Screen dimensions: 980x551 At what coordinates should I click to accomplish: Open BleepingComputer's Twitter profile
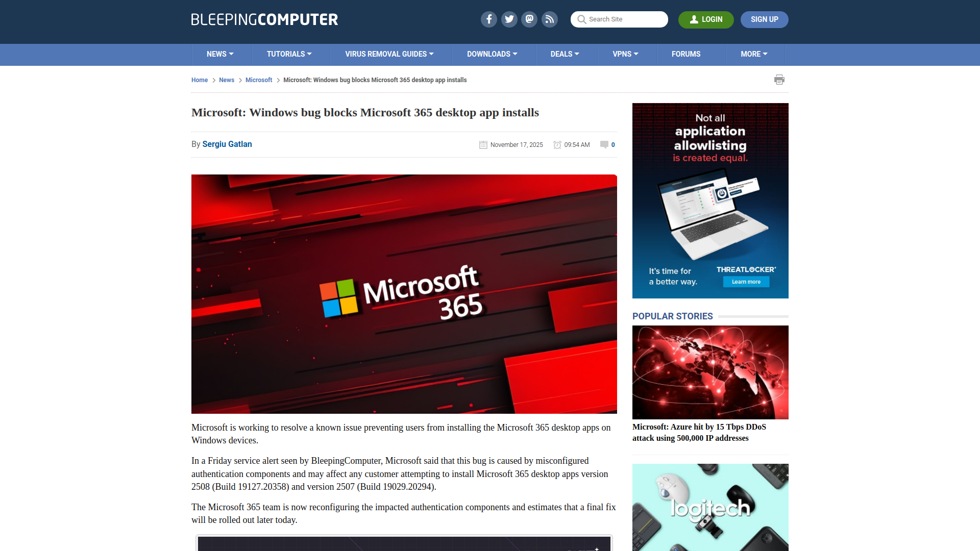coord(509,19)
